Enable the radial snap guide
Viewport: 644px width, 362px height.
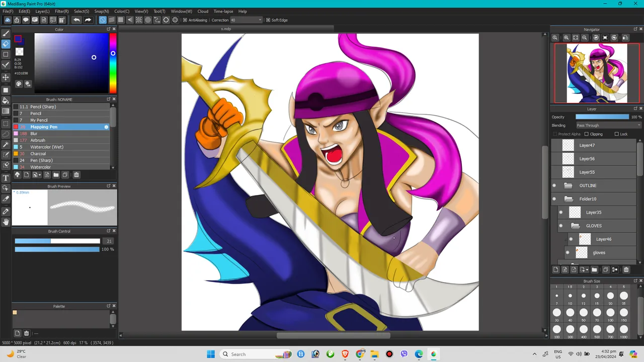139,20
